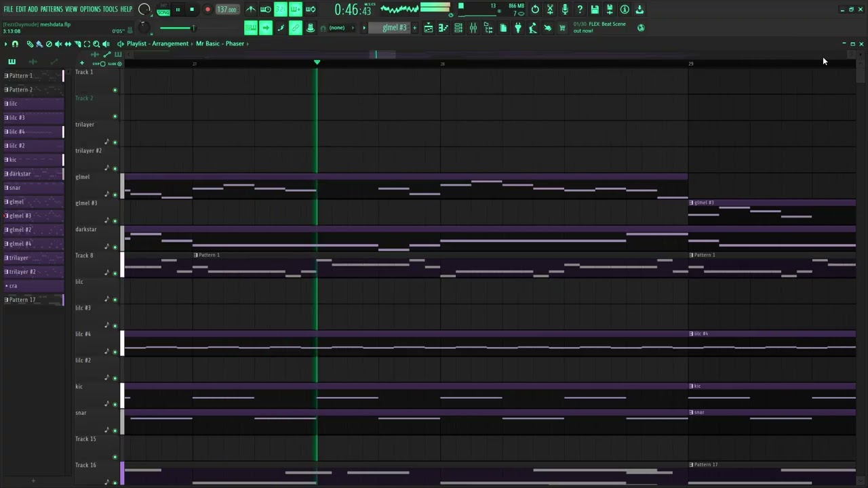Toggle loop recording
Image resolution: width=868 pixels, height=488 pixels.
click(311, 9)
